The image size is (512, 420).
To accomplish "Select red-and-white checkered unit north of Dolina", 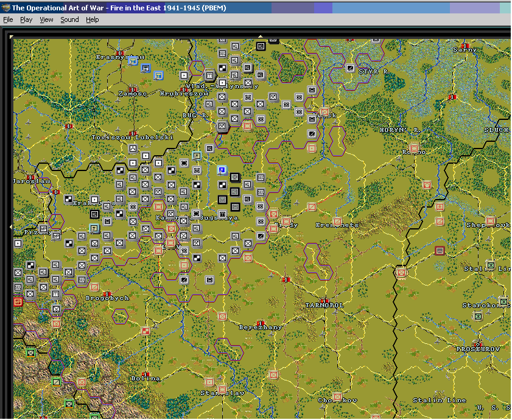I will tap(146, 331).
